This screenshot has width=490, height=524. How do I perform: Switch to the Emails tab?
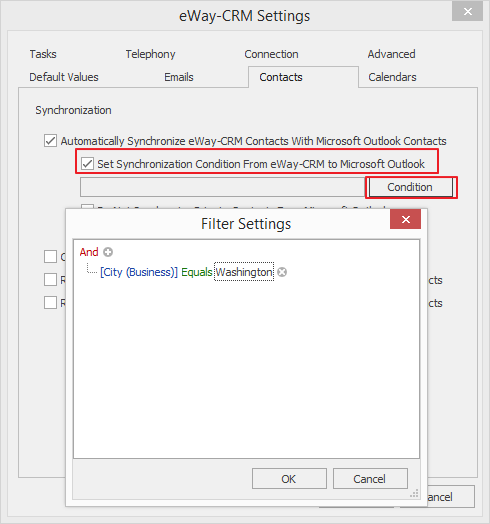(179, 77)
